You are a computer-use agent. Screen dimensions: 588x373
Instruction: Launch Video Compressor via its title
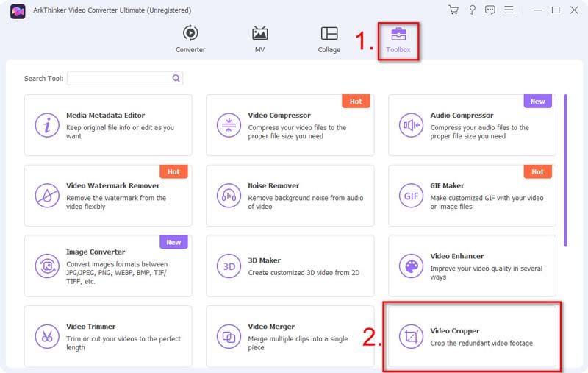(x=279, y=116)
